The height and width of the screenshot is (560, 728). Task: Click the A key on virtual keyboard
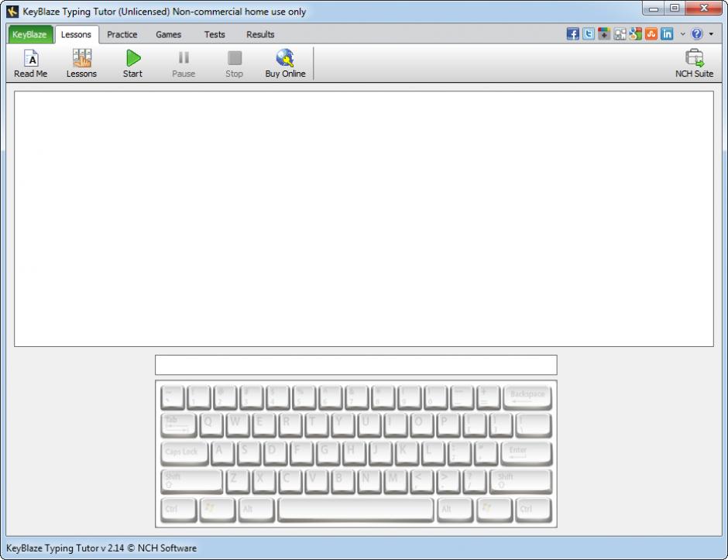coord(223,454)
